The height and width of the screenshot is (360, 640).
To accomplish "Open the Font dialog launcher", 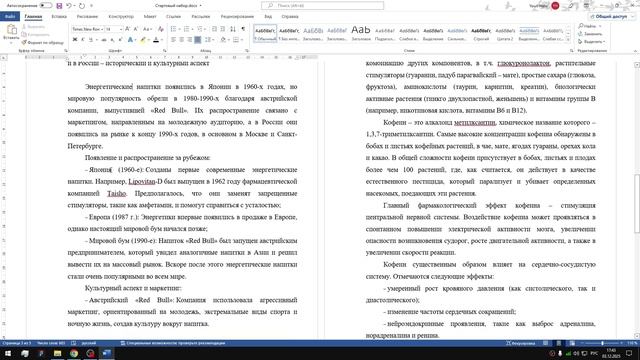I will (165, 51).
